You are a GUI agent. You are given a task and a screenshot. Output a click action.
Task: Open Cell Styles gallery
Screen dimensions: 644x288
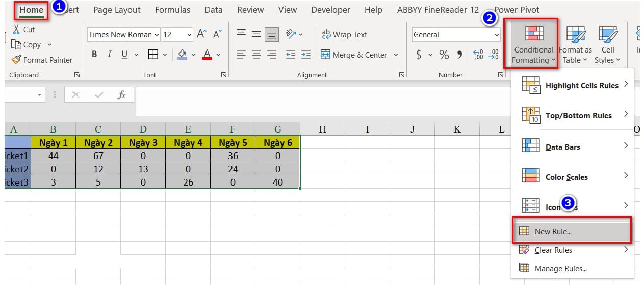coord(607,44)
